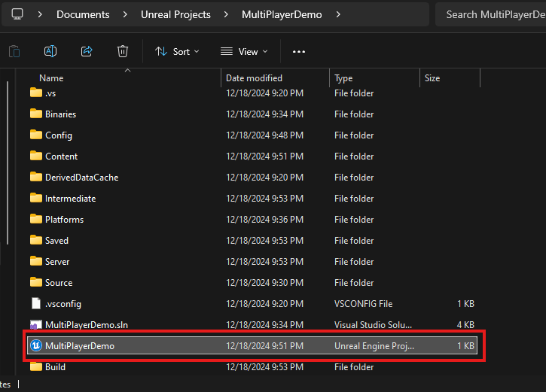546x392 pixels.
Task: Click the This PC monitor icon in breadcrumb
Action: [x=17, y=14]
